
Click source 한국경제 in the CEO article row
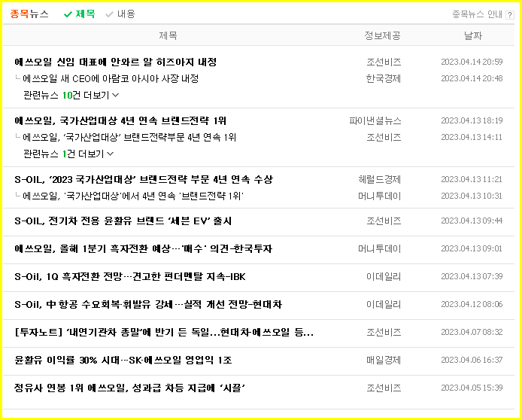coord(384,78)
